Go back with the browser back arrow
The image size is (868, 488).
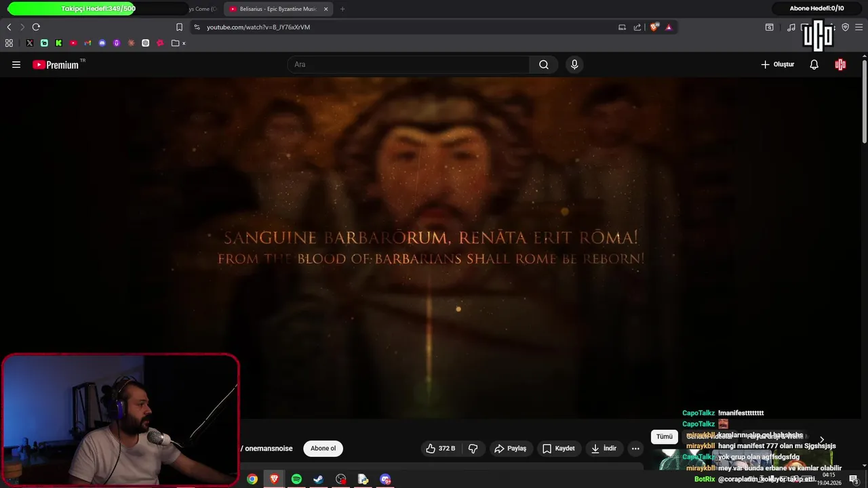[9, 27]
